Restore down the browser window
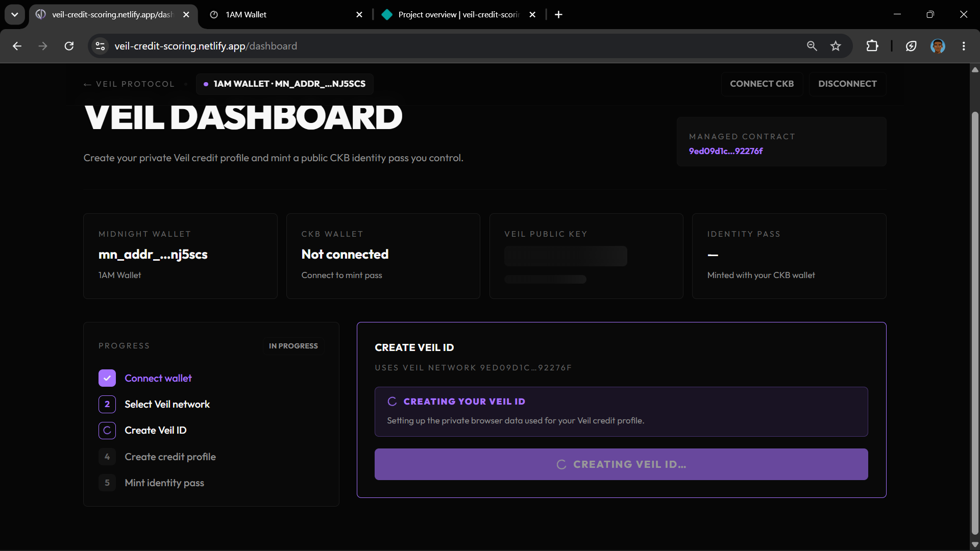 coord(930,14)
